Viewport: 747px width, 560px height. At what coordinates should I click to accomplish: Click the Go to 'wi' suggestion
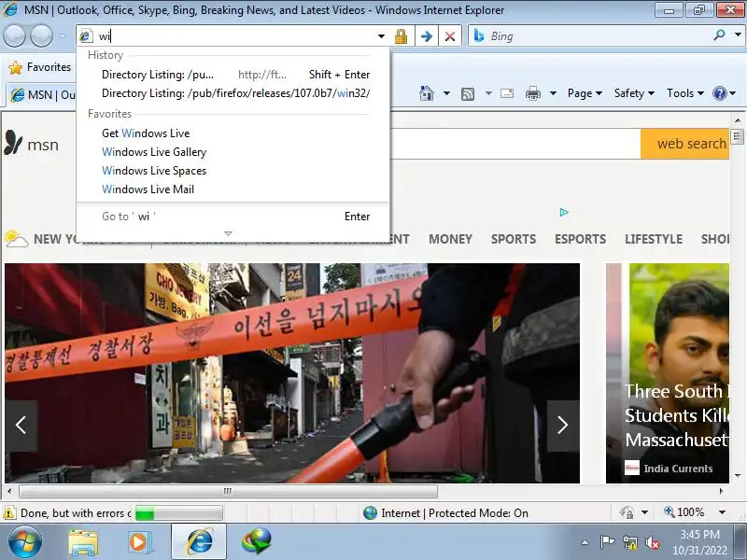point(233,217)
